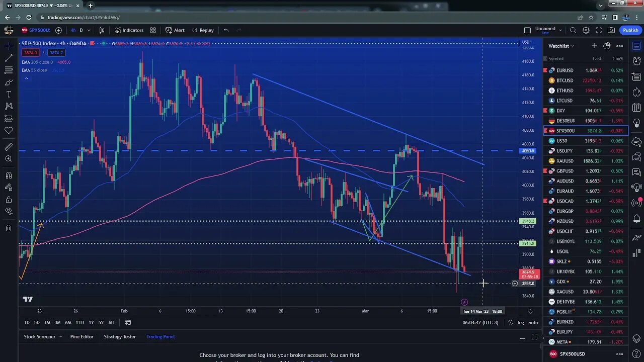The height and width of the screenshot is (362, 644).
Task: Switch to the Trading Panel tab
Action: pyautogui.click(x=160, y=336)
